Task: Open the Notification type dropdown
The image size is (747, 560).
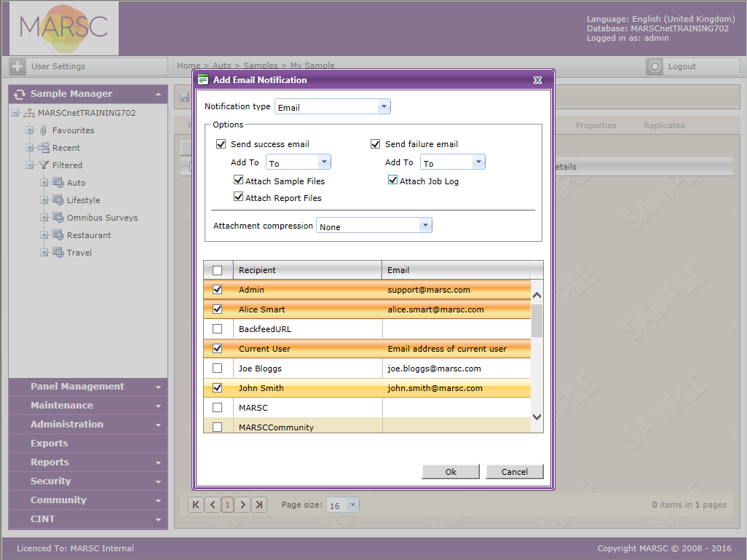Action: (x=384, y=106)
